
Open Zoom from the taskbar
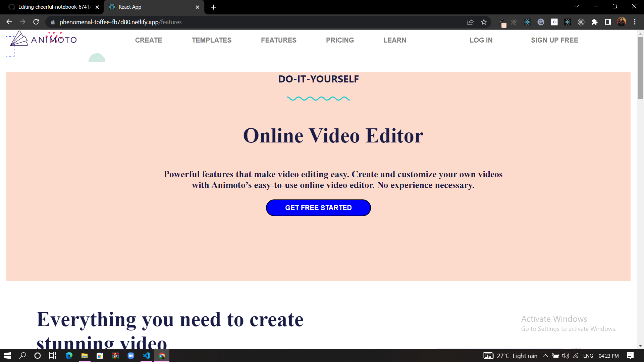130,356
